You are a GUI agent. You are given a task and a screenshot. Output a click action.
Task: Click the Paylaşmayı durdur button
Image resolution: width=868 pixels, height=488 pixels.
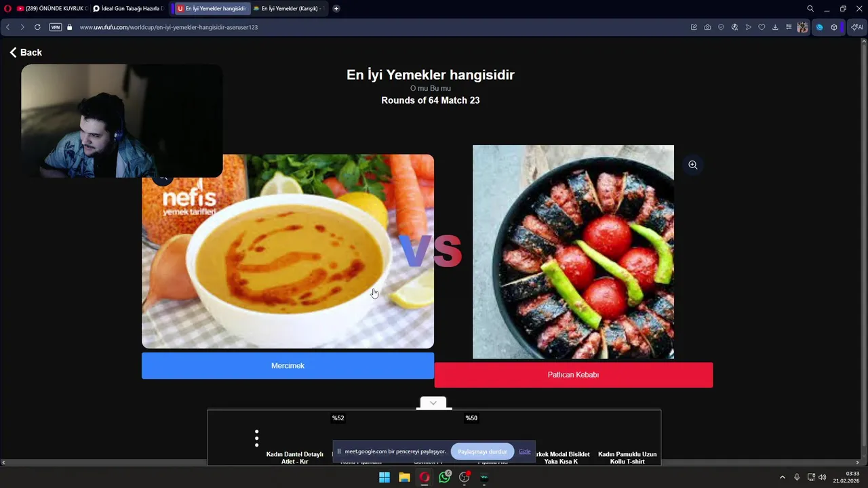tap(482, 451)
